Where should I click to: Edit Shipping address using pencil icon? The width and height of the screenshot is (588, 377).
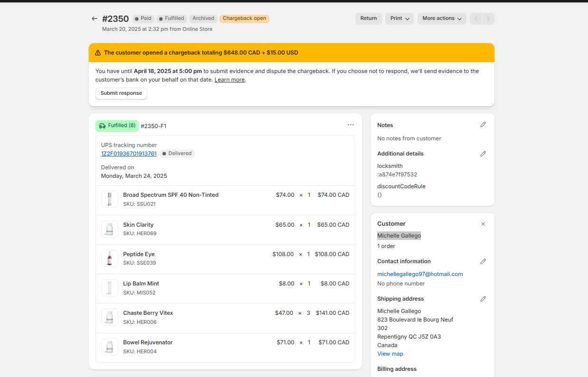click(x=483, y=299)
